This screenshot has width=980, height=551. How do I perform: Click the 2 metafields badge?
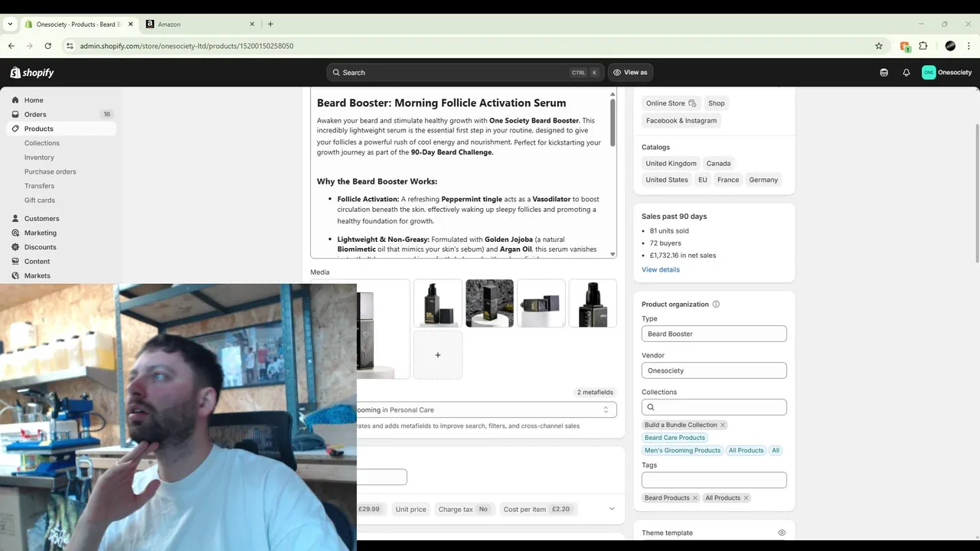tap(595, 393)
